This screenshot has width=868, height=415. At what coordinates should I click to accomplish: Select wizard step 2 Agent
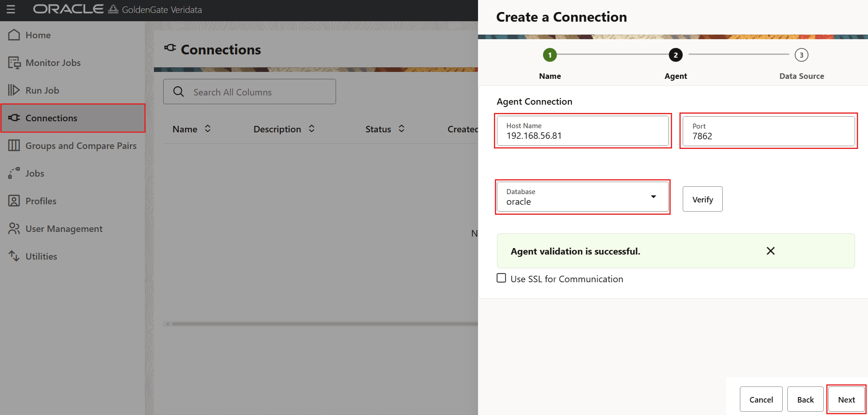pyautogui.click(x=676, y=55)
